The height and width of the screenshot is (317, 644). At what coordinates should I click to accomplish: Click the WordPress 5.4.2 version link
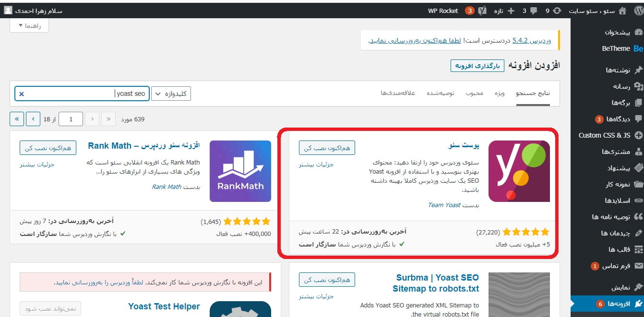click(x=532, y=41)
